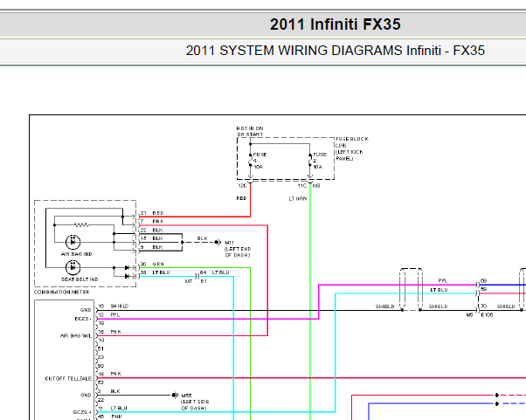Select the Fuse 2 10A symbol

pos(310,161)
